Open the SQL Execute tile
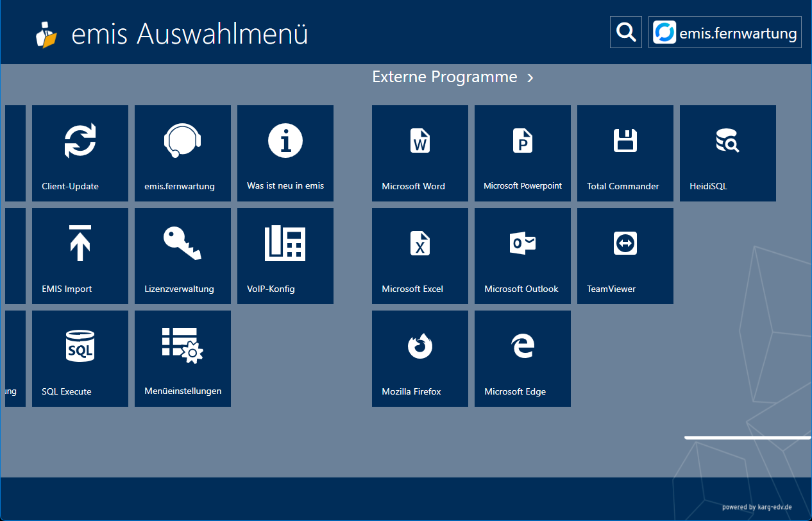812x521 pixels. [x=80, y=359]
